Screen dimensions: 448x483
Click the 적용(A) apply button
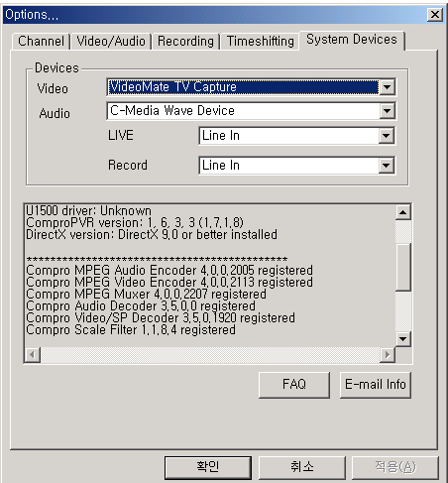[395, 467]
